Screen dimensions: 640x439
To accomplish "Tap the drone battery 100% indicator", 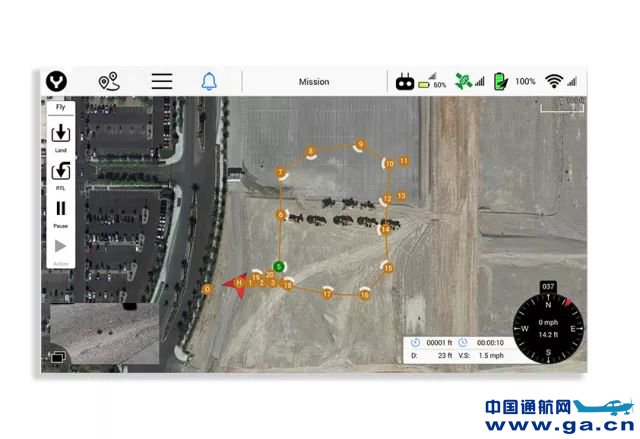I will (x=500, y=82).
